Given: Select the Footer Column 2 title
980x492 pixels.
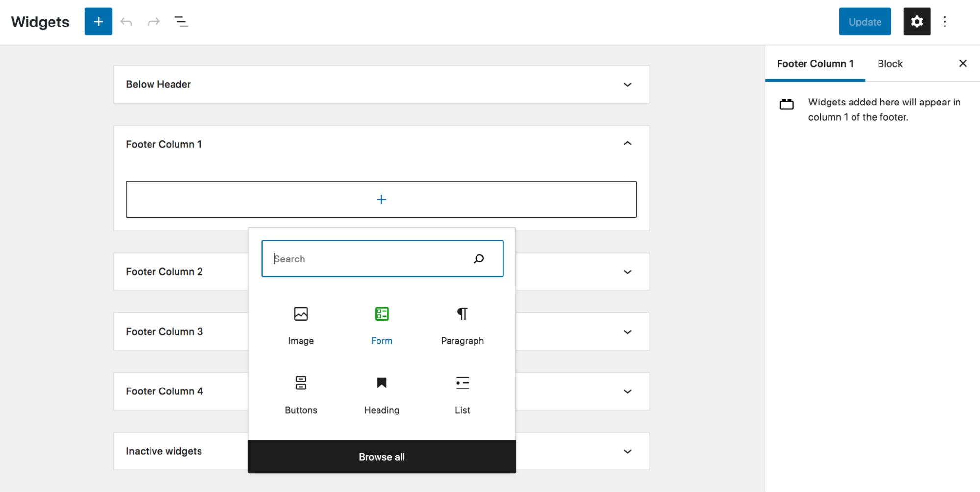Looking at the screenshot, I should click(164, 272).
